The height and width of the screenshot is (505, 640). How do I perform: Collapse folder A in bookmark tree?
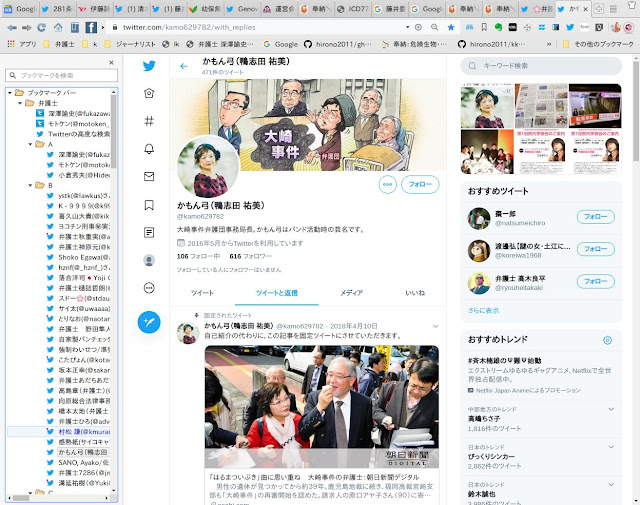coord(30,144)
